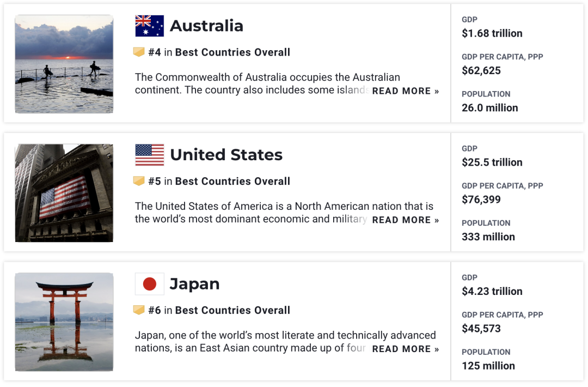Click the ranking badge icon beside #5
This screenshot has width=588, height=387.
pyautogui.click(x=139, y=181)
